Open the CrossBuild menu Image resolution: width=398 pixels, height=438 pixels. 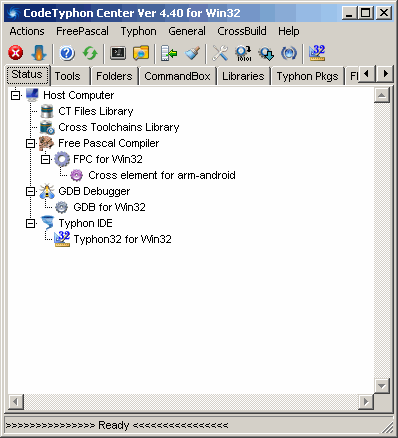(242, 31)
